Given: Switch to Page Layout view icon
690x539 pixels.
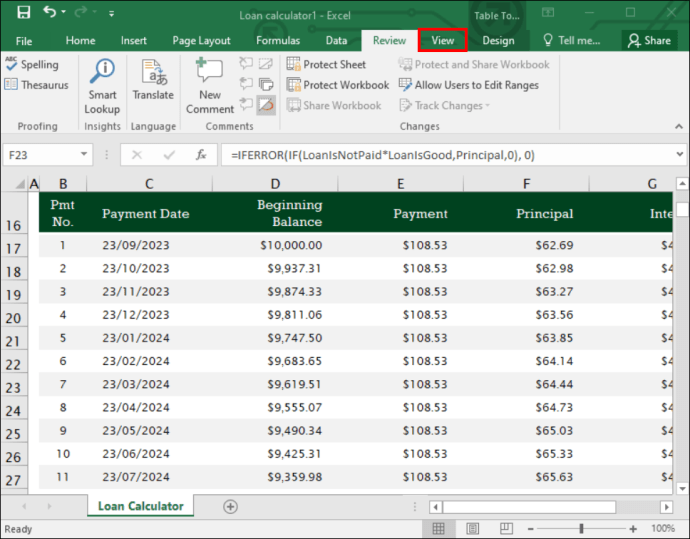Looking at the screenshot, I should point(473,528).
